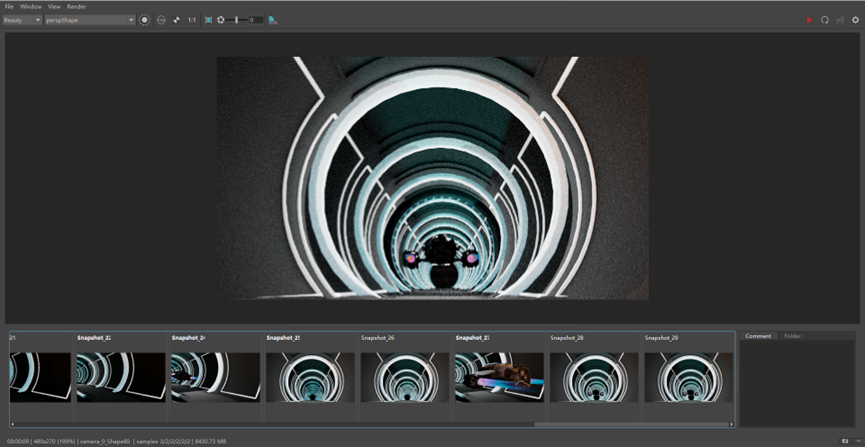Select the snapshot thumbnail directly left of Snapshot_26

tap(310, 377)
